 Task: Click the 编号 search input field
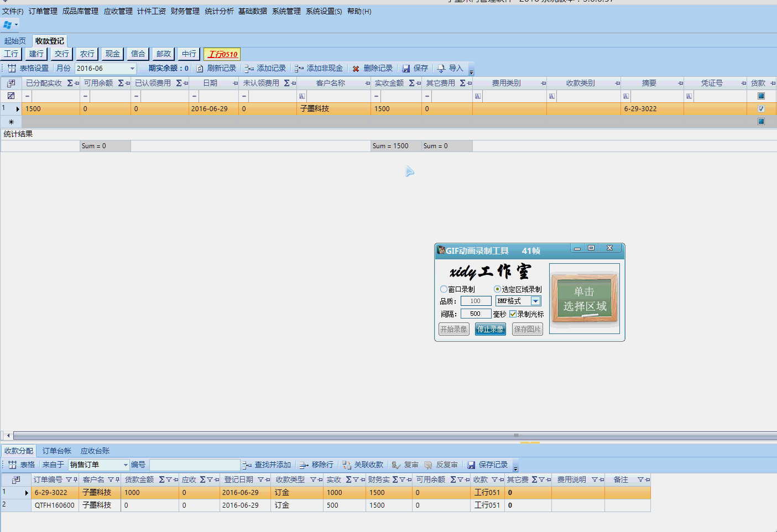(x=194, y=465)
